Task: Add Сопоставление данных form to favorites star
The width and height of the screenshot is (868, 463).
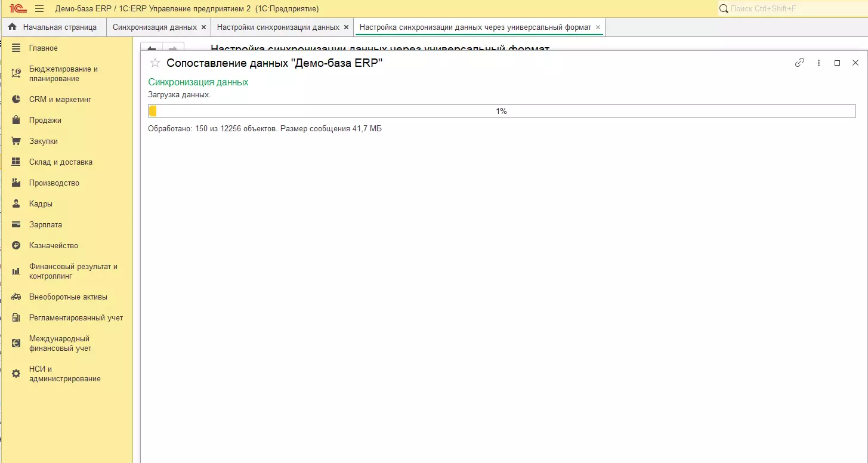Action: (155, 63)
